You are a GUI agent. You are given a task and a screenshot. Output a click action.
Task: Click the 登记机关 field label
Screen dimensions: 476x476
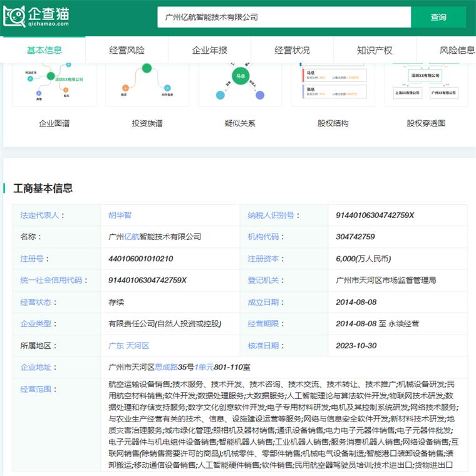click(263, 280)
